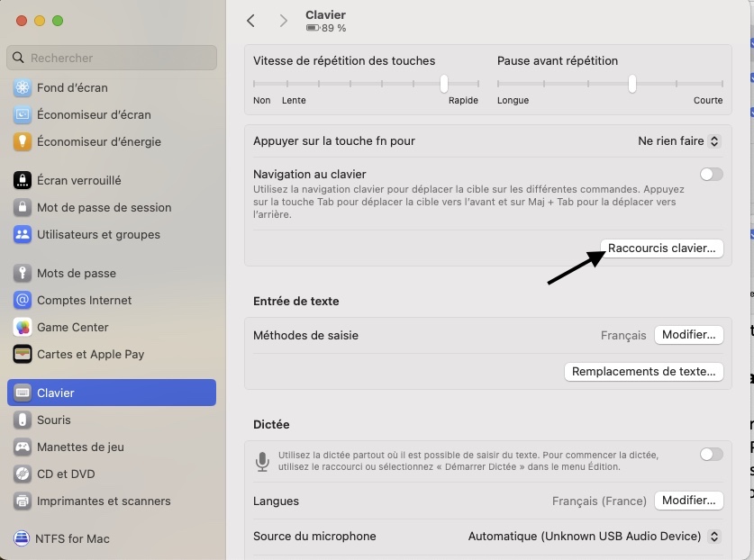Select Fond d'écran in sidebar
This screenshot has width=754, height=560.
click(x=112, y=87)
